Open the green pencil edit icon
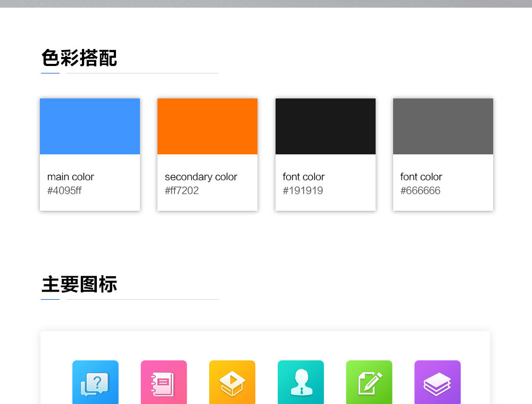The image size is (532, 404). pyautogui.click(x=369, y=383)
